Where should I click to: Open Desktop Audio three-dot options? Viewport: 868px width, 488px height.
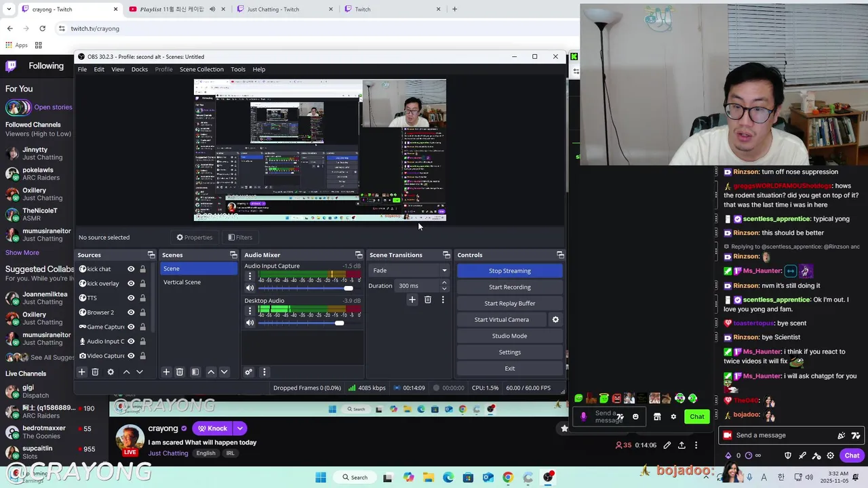(x=250, y=311)
